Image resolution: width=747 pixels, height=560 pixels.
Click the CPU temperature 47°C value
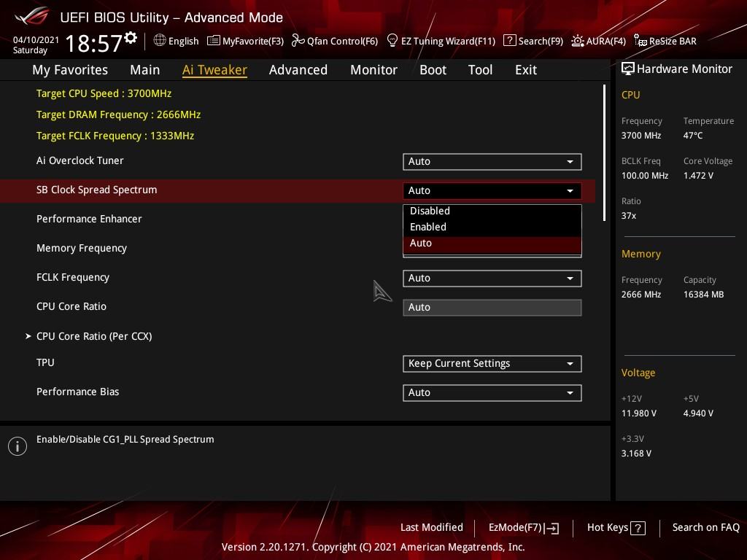pos(693,136)
